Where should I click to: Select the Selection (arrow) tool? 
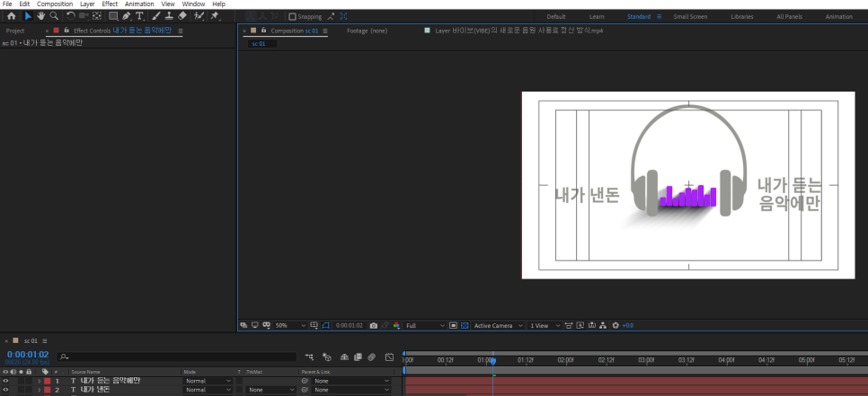28,16
